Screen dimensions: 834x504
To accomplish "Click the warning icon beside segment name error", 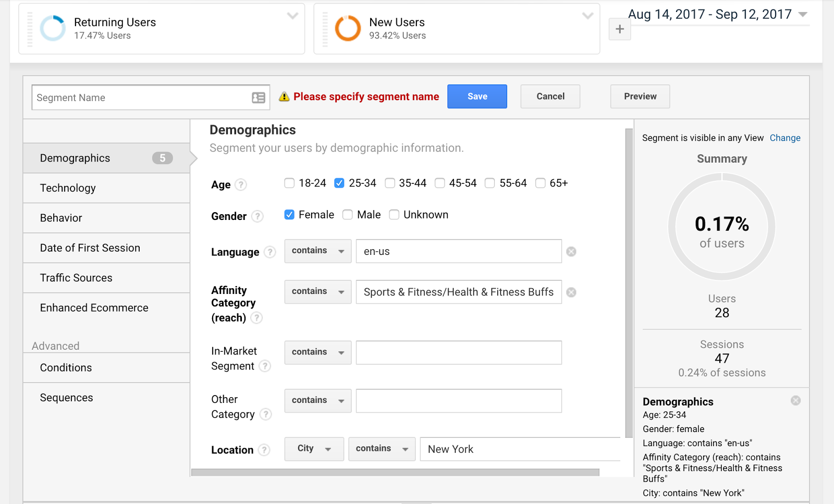I will point(284,96).
